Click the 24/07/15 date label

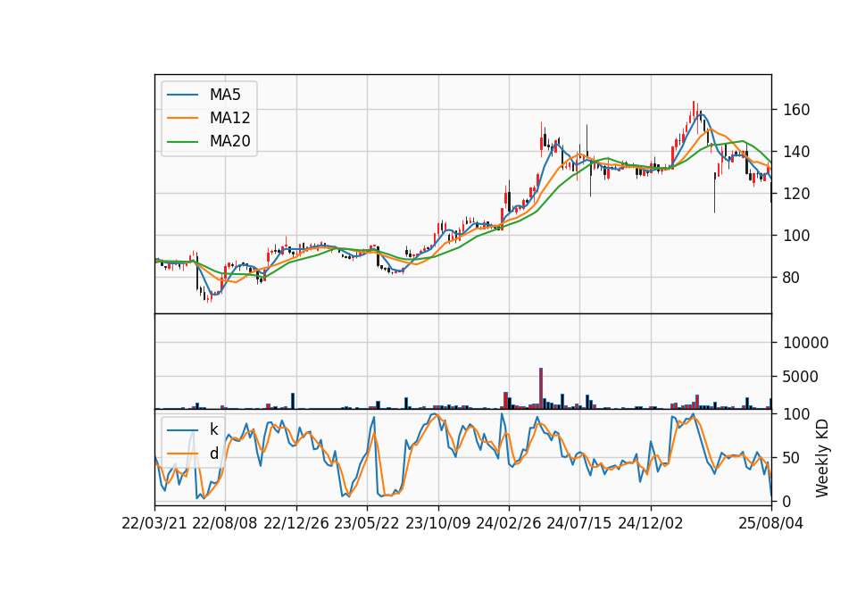coord(579,523)
